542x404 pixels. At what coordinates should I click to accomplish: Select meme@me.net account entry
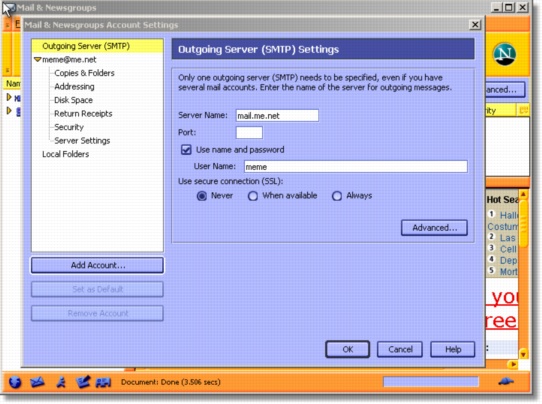click(x=69, y=59)
